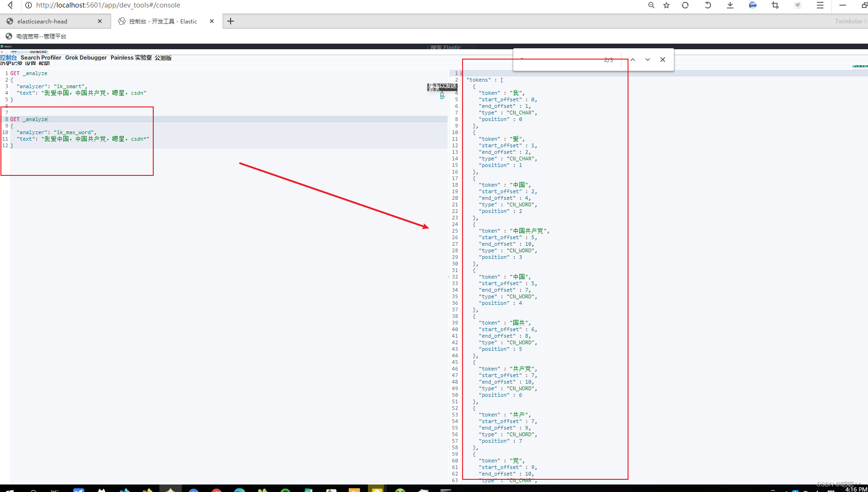The height and width of the screenshot is (492, 868).
Task: Open downloads via the download arrow icon
Action: pyautogui.click(x=730, y=5)
